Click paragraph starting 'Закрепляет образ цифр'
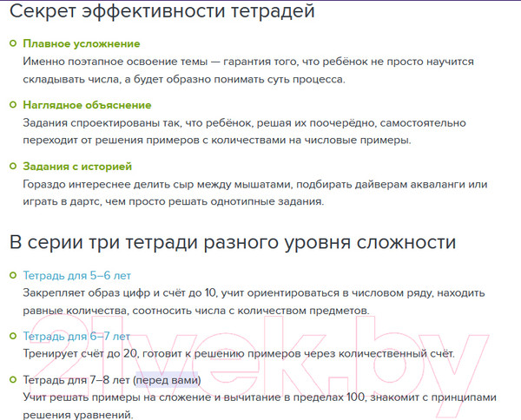 [254, 302]
